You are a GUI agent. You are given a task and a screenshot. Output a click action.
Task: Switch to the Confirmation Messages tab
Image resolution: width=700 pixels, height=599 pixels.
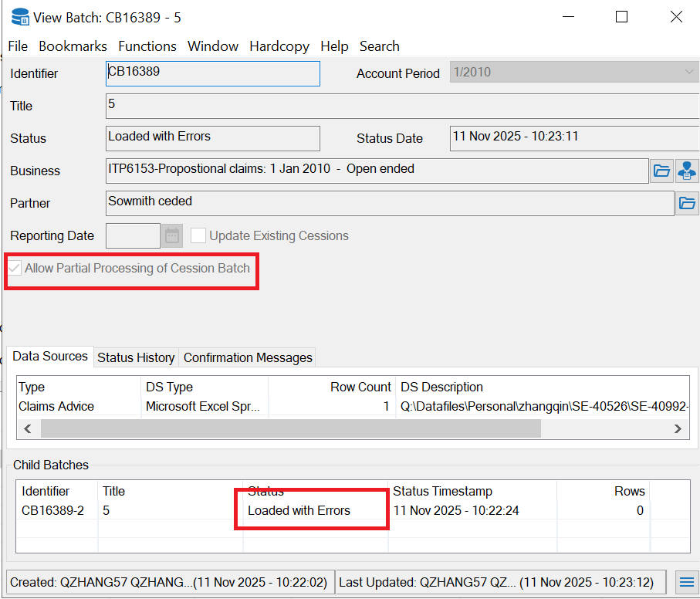tap(248, 357)
